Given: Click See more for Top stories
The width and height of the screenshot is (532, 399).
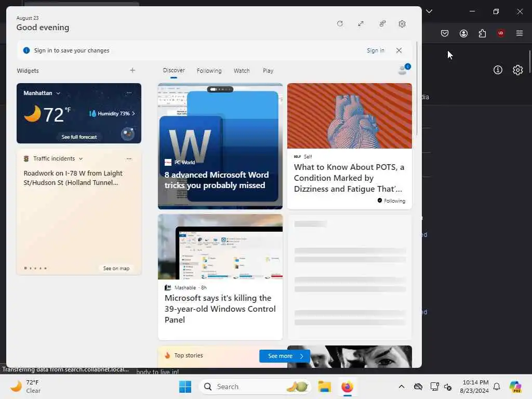Looking at the screenshot, I should [x=284, y=356].
